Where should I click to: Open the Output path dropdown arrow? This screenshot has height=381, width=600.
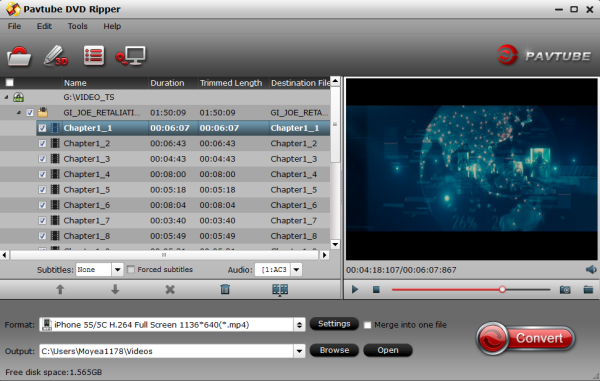click(x=299, y=351)
